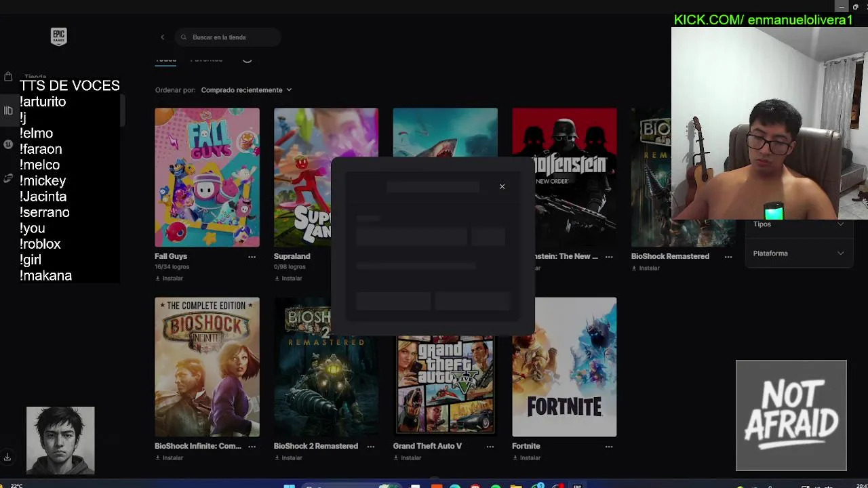Screen dimensions: 868x488
Task: Click the 'Grand Theft Auto V' title text
Action: pyautogui.click(x=427, y=446)
